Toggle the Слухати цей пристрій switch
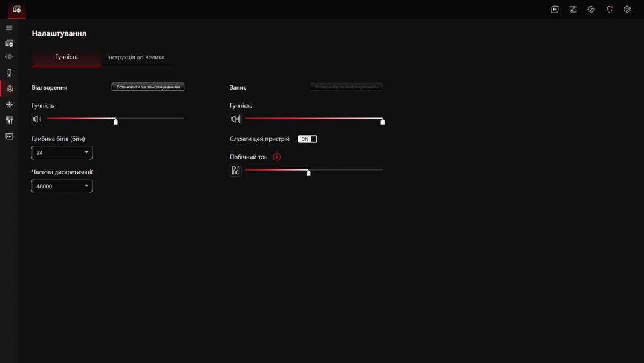 [307, 139]
